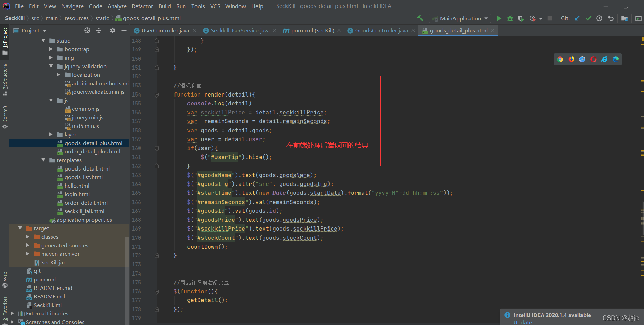
Task: Open MainApplication run configuration dropdown
Action: [x=460, y=18]
